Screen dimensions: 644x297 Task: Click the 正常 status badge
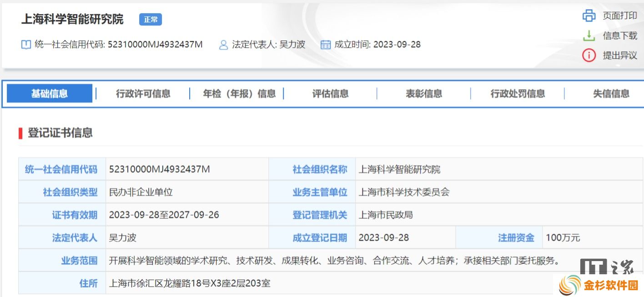[x=151, y=20]
